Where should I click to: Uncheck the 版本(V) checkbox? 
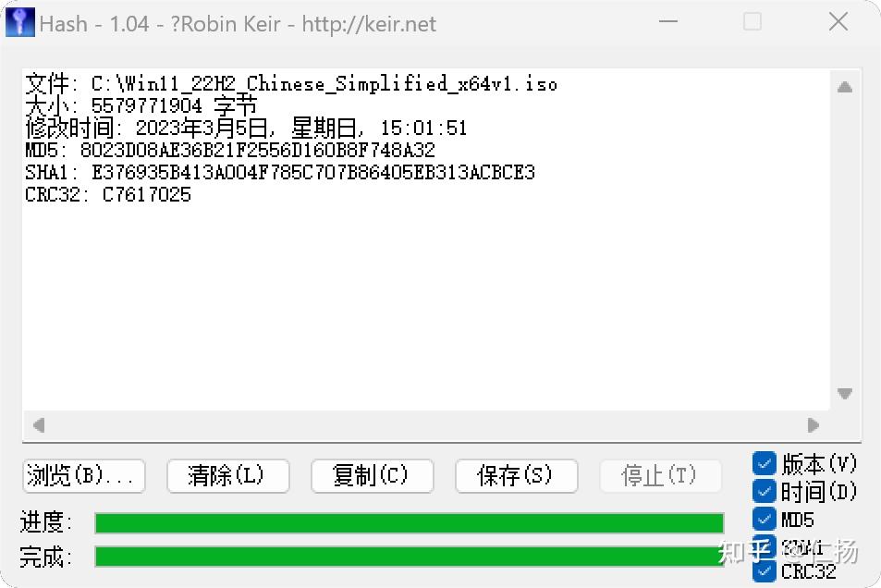[765, 464]
